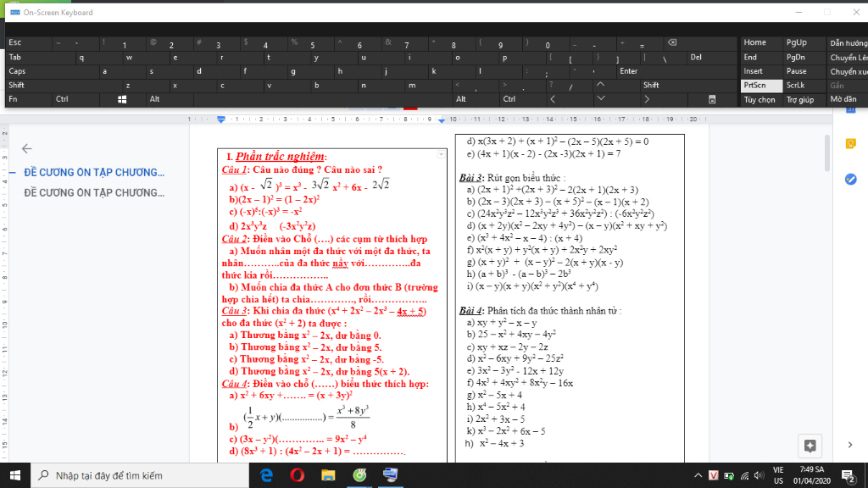Open the notification action center
This screenshot has width=868, height=488.
tap(848, 476)
